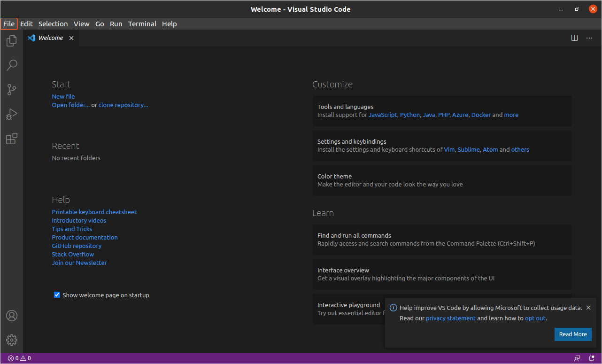Click the info icon in notification
This screenshot has height=364, width=602.
point(394,308)
